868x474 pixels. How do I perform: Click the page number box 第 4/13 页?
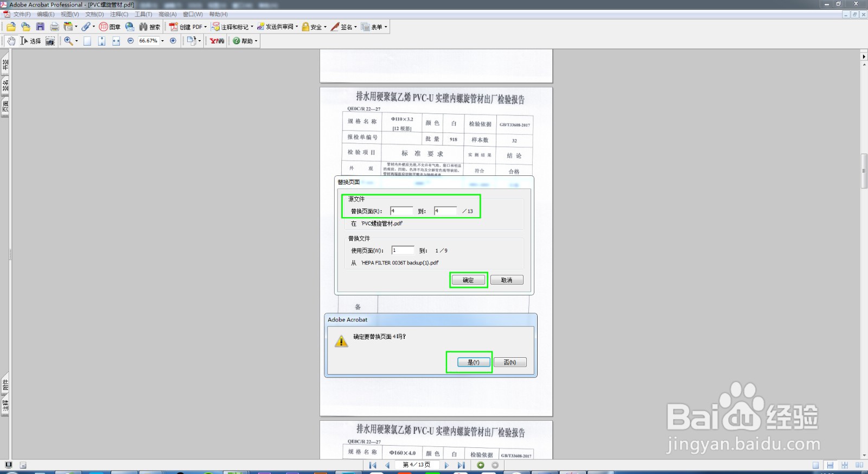[417, 465]
